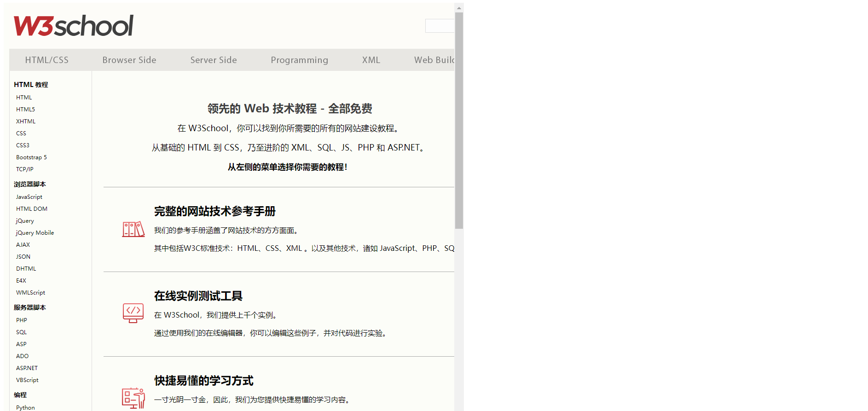The image size is (868, 411).
Task: Open the TCP/IP sidebar link
Action: click(25, 169)
